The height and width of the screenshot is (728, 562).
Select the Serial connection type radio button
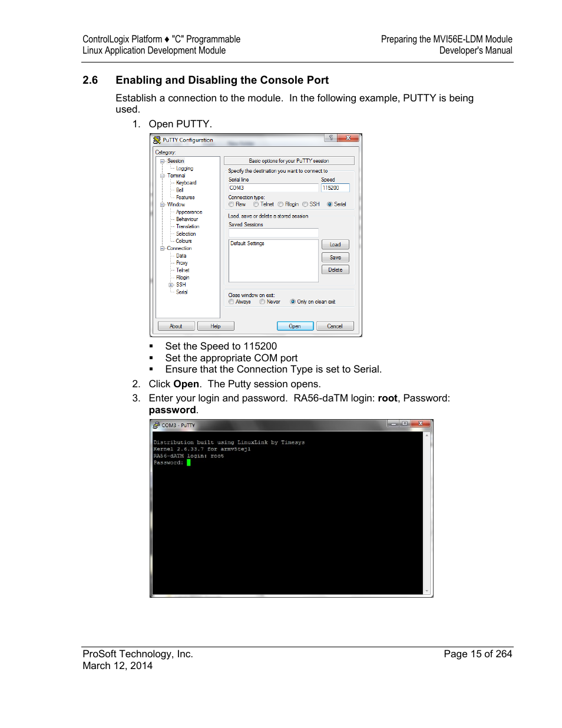[x=330, y=205]
